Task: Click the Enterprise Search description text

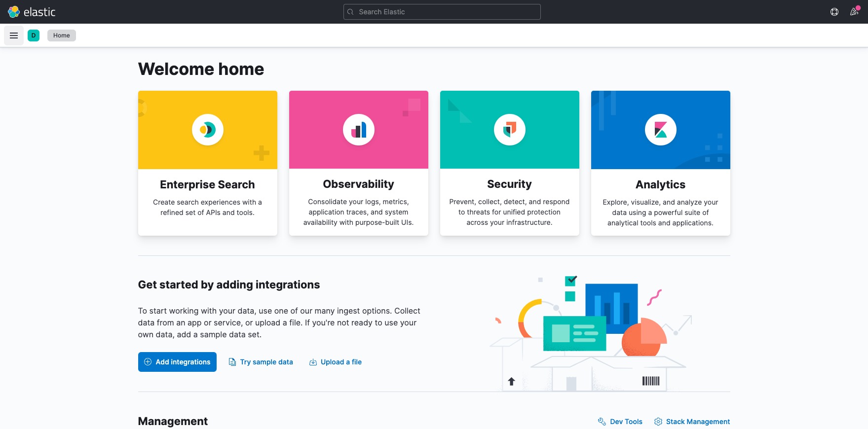Action: [208, 208]
